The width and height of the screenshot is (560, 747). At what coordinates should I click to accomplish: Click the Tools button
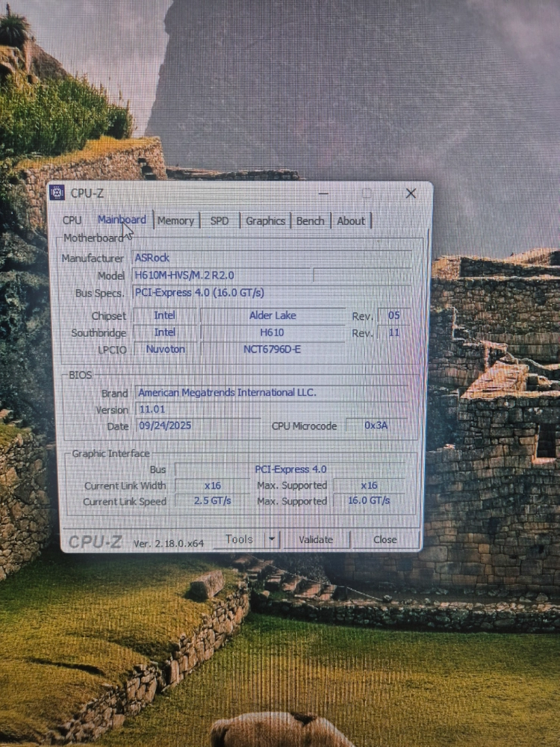pos(239,539)
